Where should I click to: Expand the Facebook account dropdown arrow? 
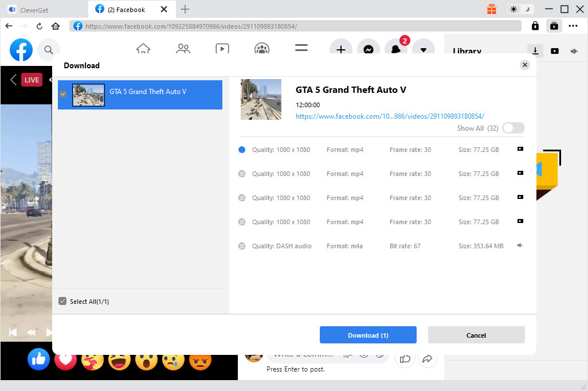click(424, 49)
